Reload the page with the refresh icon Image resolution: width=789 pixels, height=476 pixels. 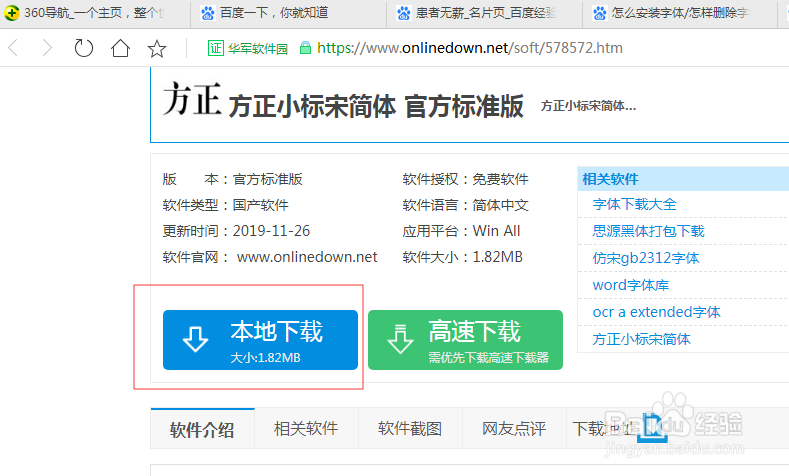pyautogui.click(x=84, y=48)
